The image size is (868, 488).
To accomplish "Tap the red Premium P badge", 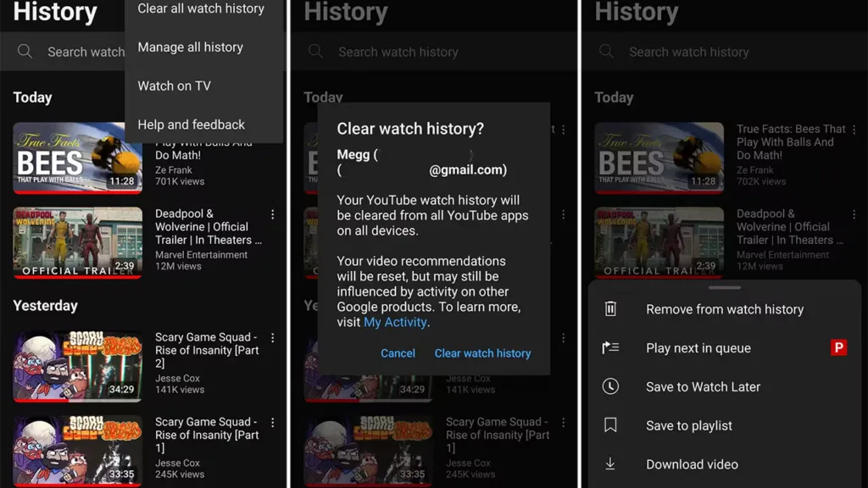I will click(838, 347).
